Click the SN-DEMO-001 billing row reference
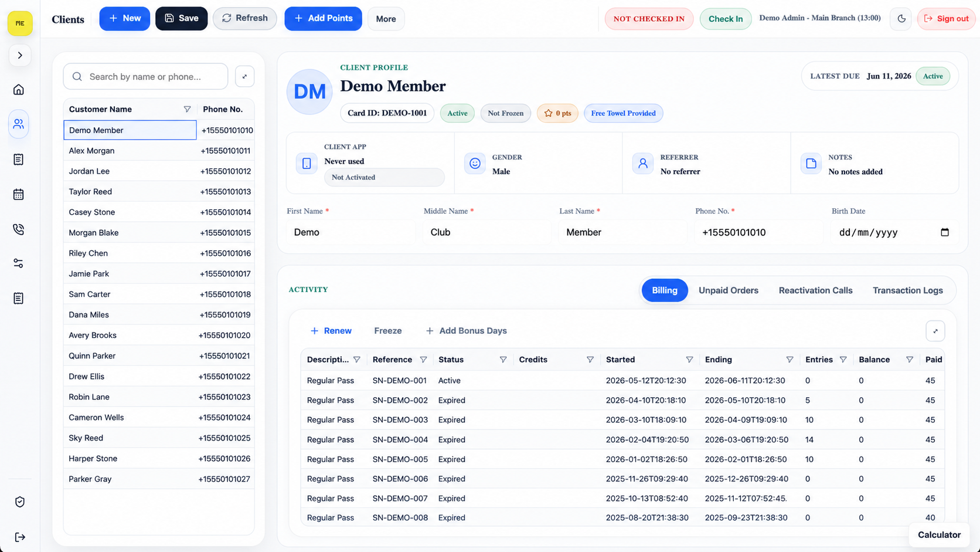 click(399, 381)
